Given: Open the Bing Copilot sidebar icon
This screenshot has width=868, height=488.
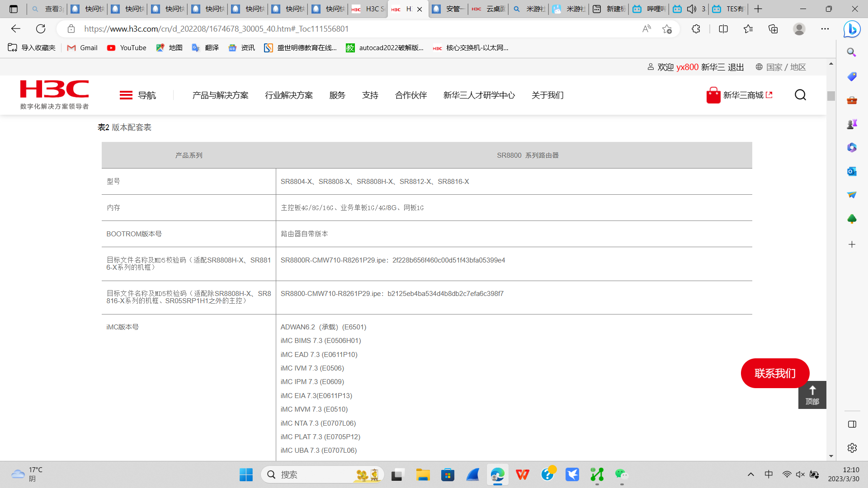Looking at the screenshot, I should click(x=852, y=29).
